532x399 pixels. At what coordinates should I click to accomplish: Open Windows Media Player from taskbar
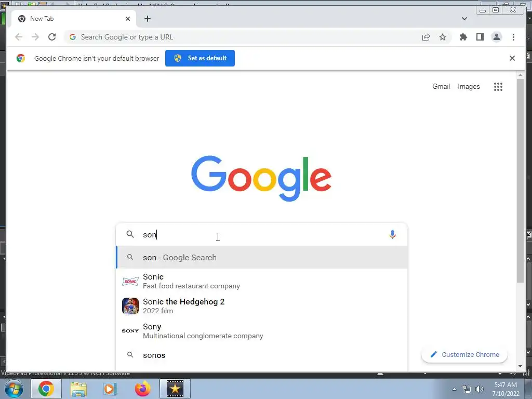(x=110, y=389)
